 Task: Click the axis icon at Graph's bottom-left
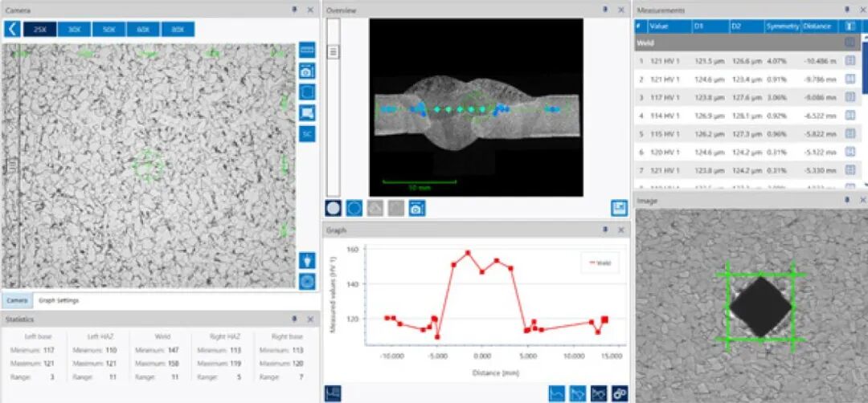[334, 393]
